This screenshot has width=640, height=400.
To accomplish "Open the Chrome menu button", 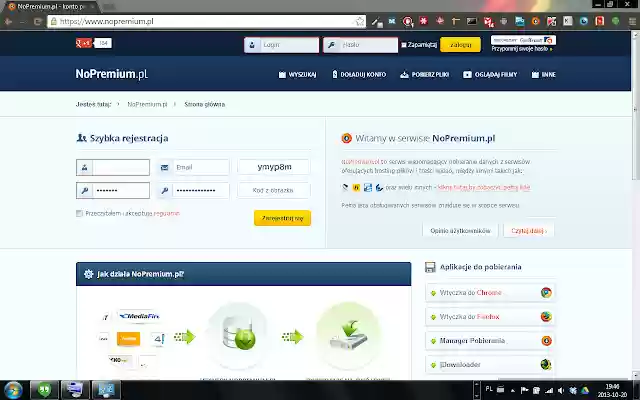I will click(632, 21).
